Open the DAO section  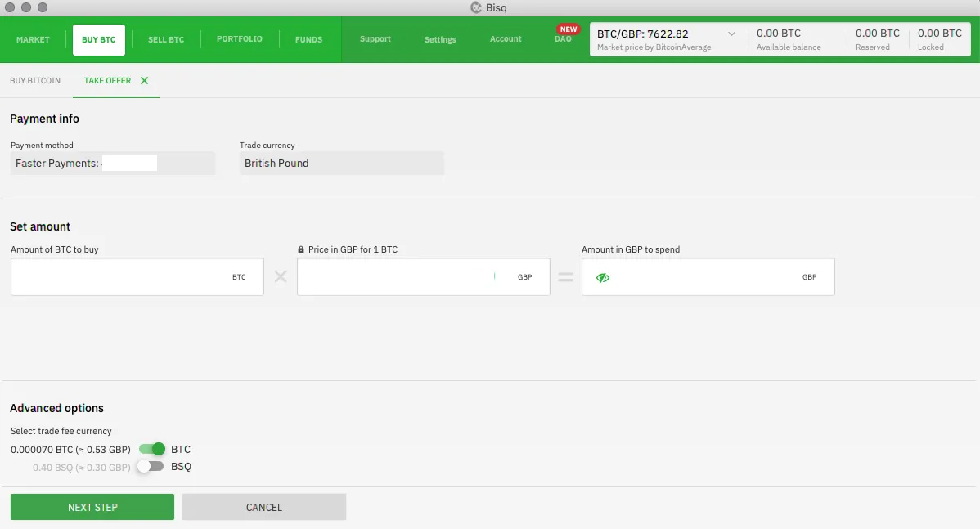(x=563, y=40)
